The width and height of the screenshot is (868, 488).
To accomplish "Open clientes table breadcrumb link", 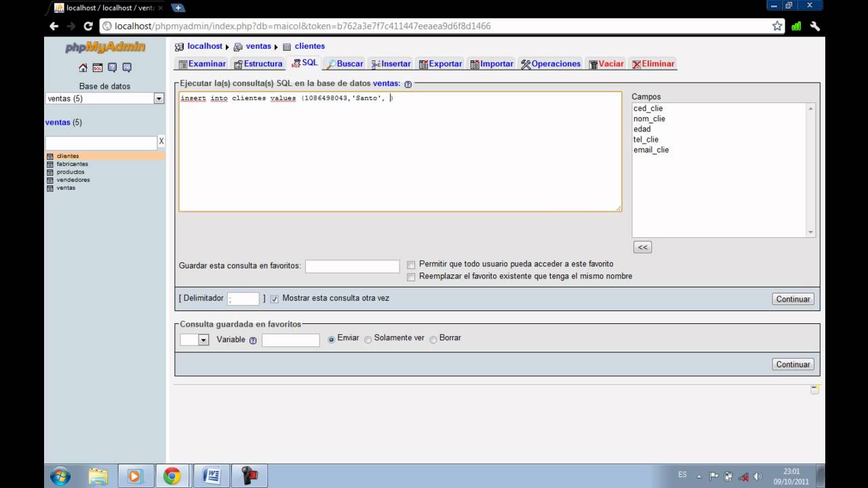I will [x=310, y=46].
